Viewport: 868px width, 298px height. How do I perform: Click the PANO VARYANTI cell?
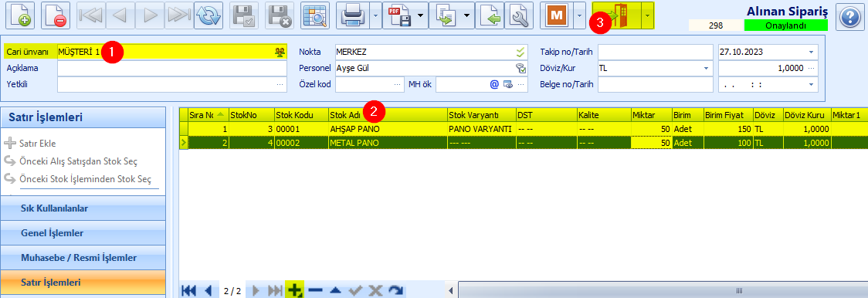tap(482, 128)
